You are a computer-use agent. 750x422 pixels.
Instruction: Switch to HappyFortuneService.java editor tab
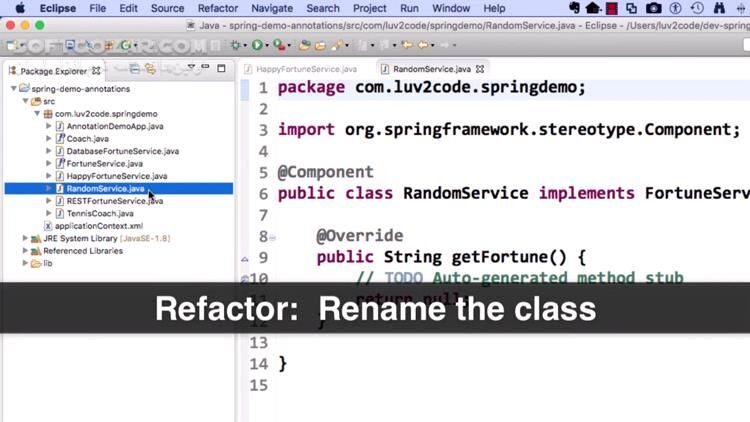[x=306, y=69]
